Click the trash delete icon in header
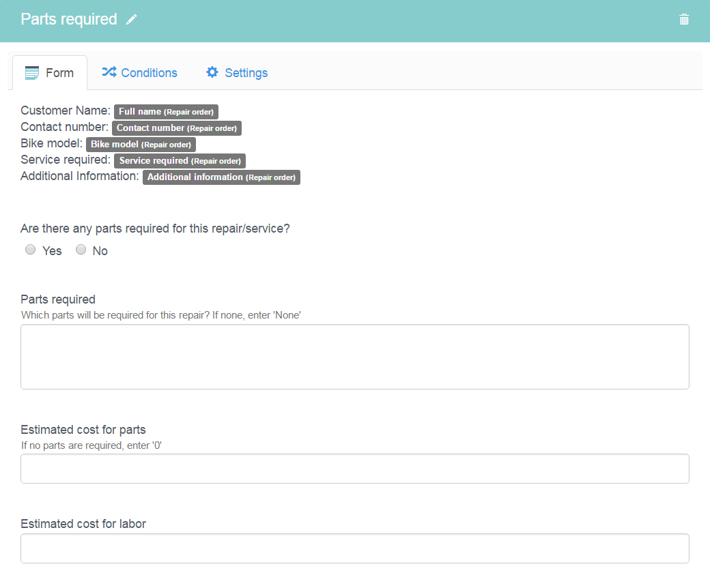 [684, 20]
